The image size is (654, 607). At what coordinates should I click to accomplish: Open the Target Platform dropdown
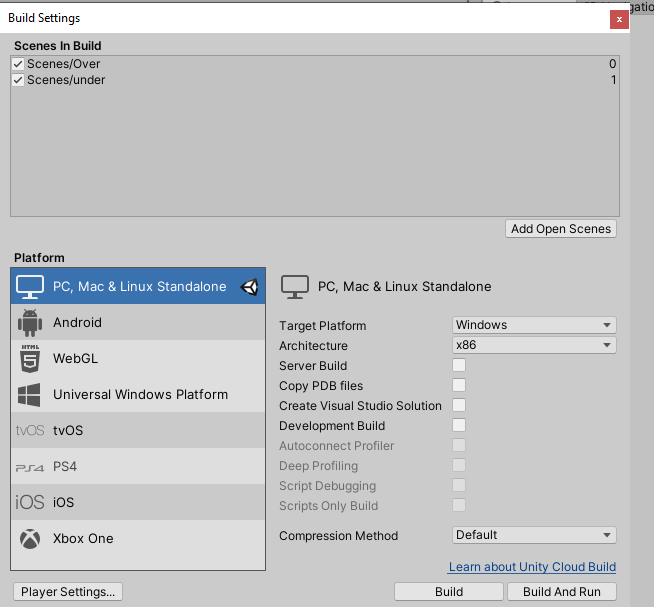pyautogui.click(x=534, y=325)
